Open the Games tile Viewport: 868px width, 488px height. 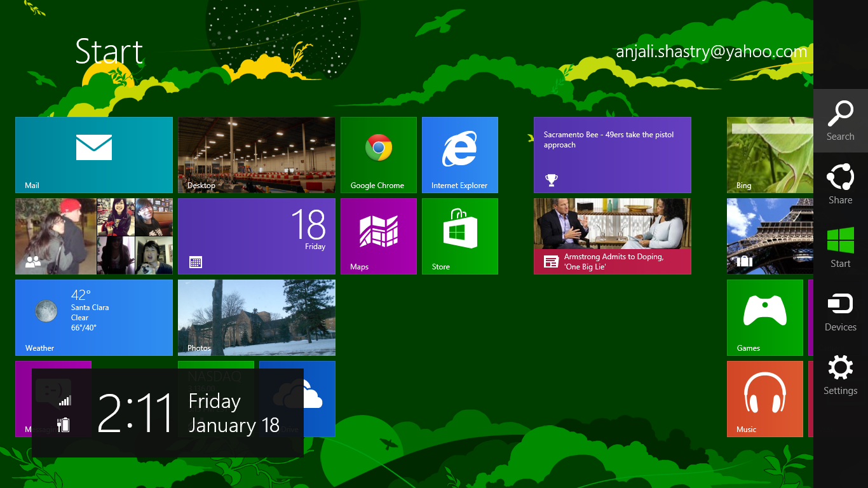coord(764,317)
